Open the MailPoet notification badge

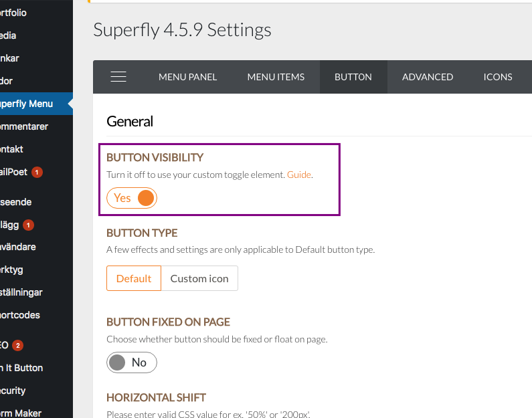click(x=37, y=173)
